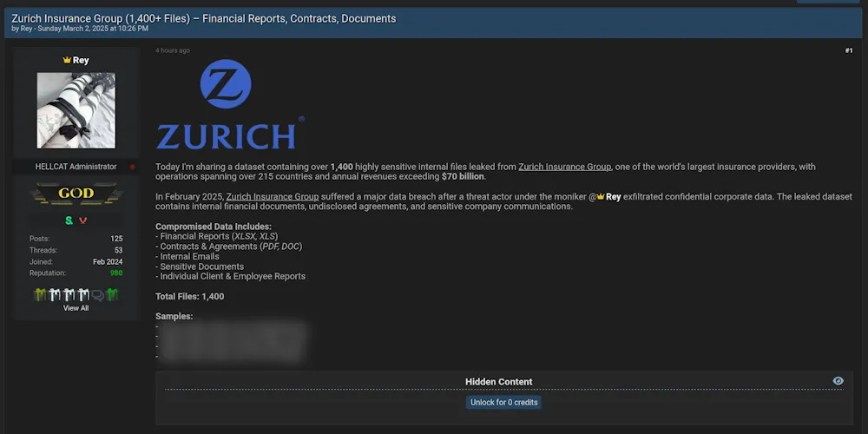Click the threads count 53
The width and height of the screenshot is (868, 434).
pyautogui.click(x=118, y=250)
